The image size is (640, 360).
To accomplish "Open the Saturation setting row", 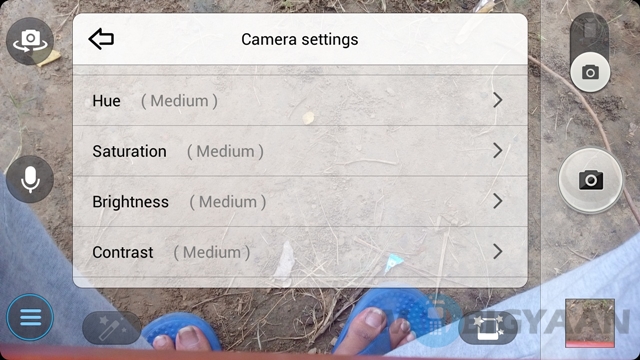I will click(300, 151).
